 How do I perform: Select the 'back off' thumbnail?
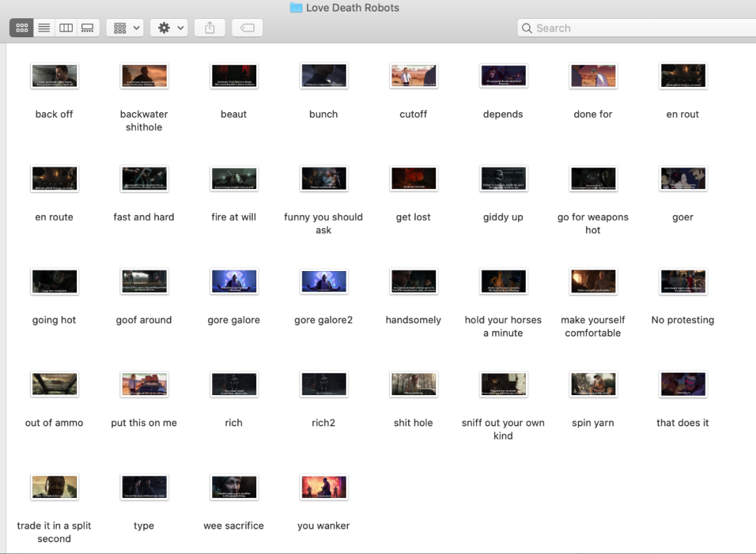coord(55,76)
